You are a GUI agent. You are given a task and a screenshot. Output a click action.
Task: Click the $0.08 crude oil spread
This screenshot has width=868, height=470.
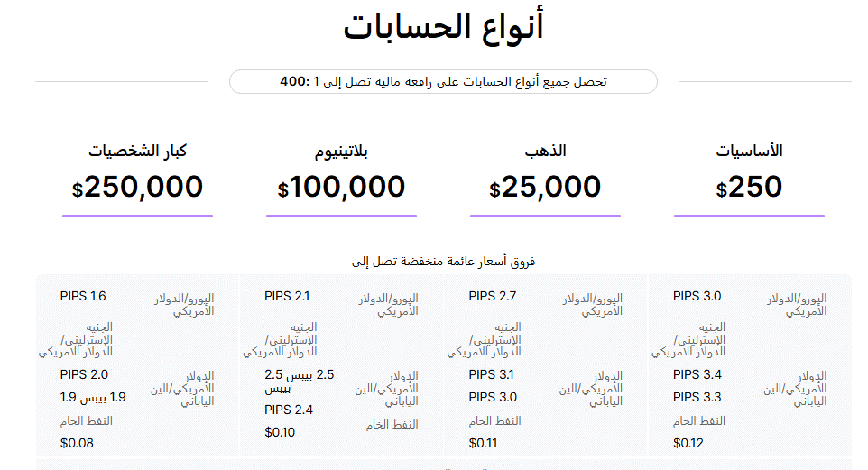click(77, 443)
